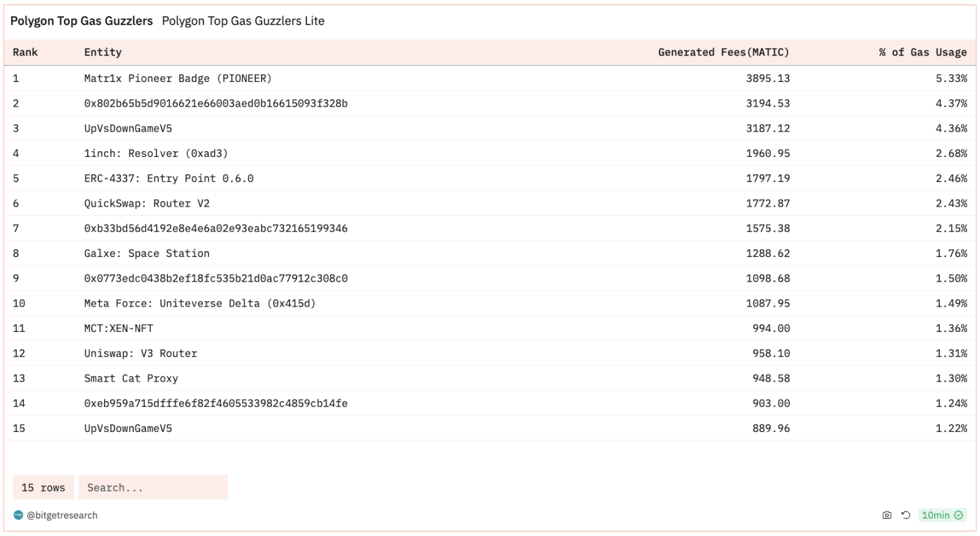This screenshot has height=536, width=980.
Task: Click gas usage value 1.31%
Action: click(x=951, y=353)
